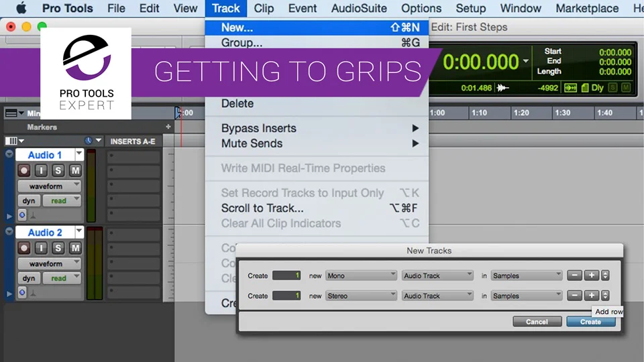Click Audio 2 timebase metronome icon

pyautogui.click(x=34, y=293)
